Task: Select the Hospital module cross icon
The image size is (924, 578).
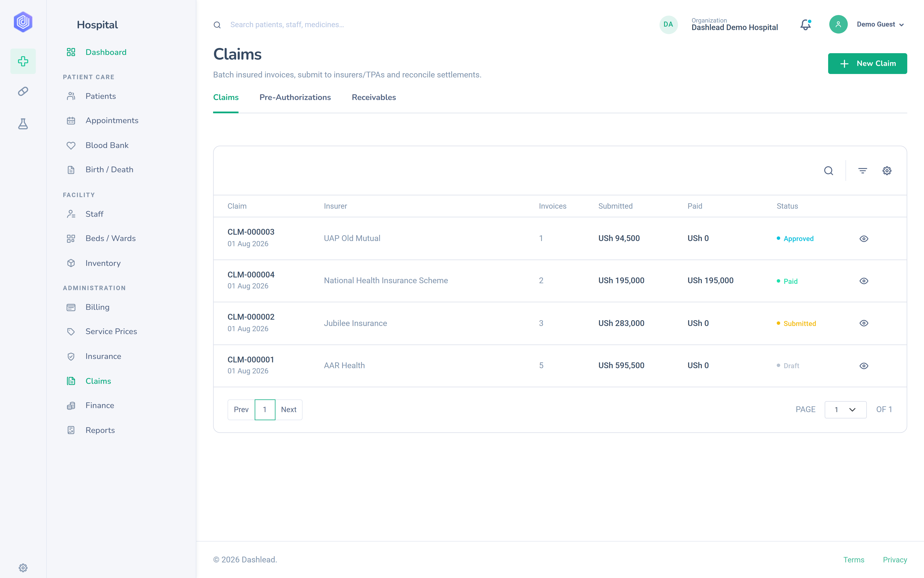Action: click(23, 61)
